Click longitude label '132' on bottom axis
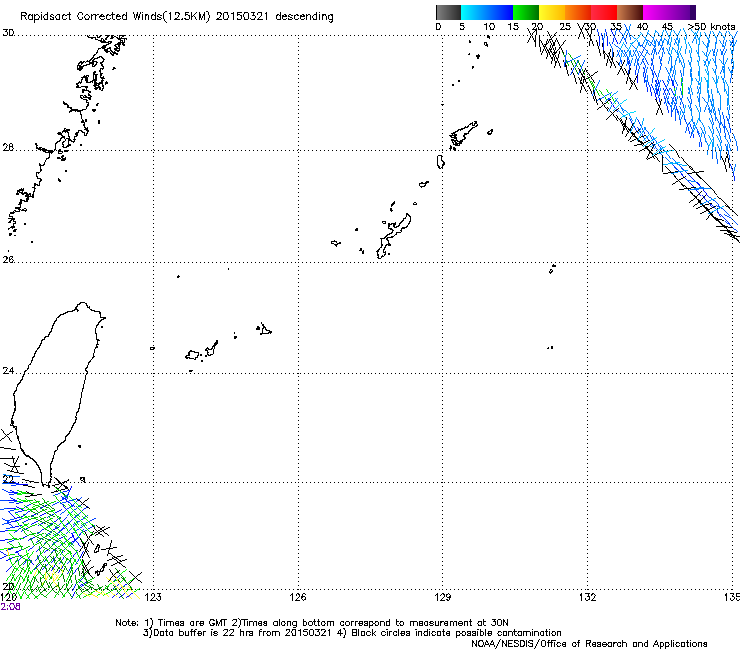Image resolution: width=740 pixels, height=650 pixels. 588,597
